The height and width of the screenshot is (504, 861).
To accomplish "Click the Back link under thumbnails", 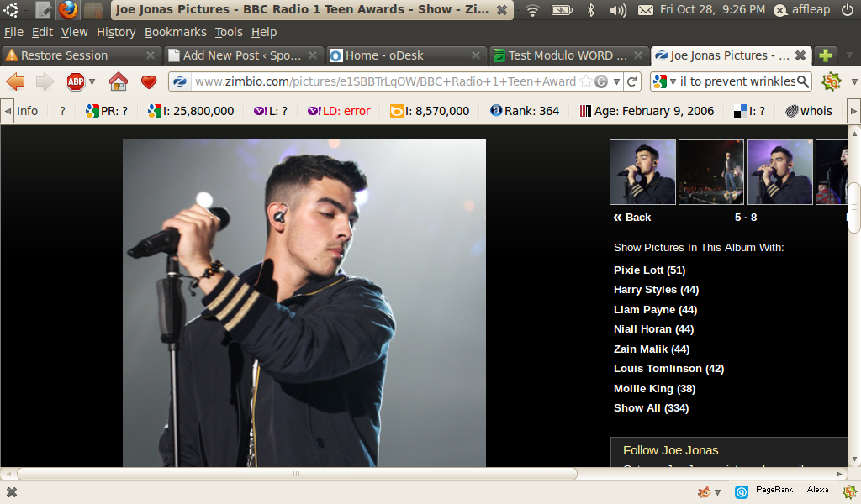I will click(632, 218).
